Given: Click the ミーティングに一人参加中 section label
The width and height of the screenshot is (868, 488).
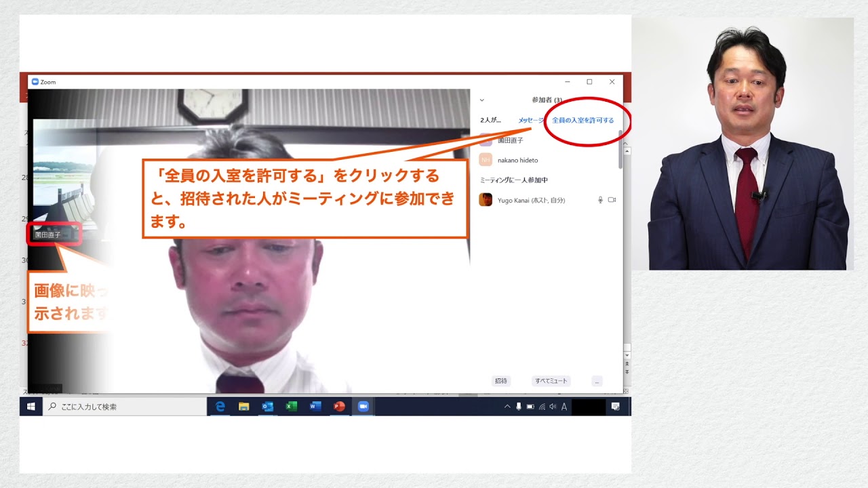Looking at the screenshot, I should tap(513, 180).
